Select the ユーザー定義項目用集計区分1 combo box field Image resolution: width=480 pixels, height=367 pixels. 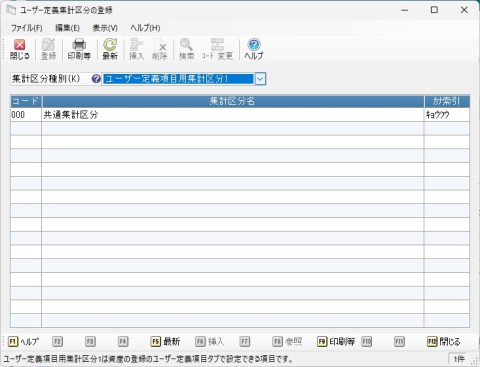coord(178,79)
